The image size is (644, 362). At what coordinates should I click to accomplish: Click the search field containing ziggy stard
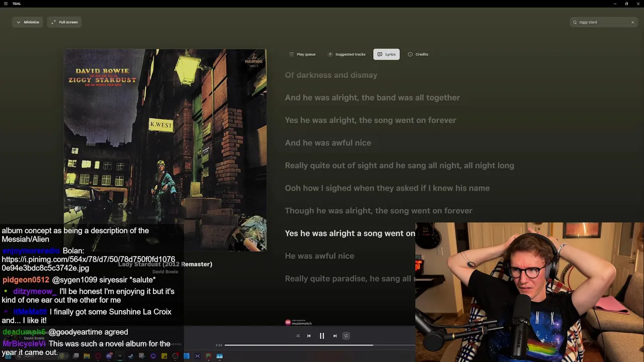604,22
